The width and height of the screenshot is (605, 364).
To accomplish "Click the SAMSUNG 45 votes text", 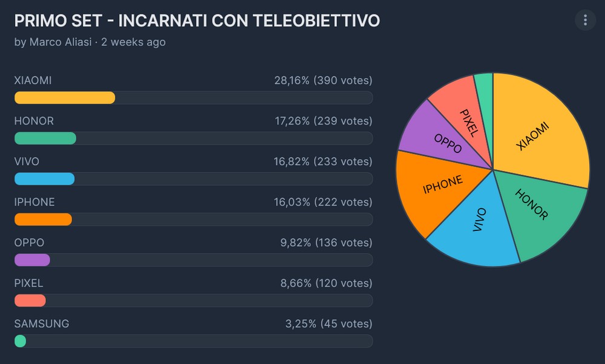I will tap(346, 324).
